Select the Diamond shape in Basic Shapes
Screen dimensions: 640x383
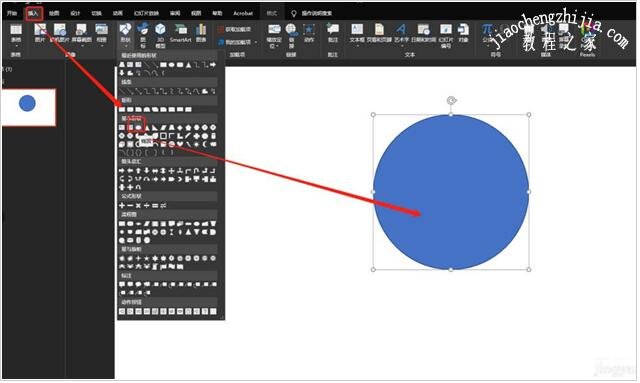[180, 128]
